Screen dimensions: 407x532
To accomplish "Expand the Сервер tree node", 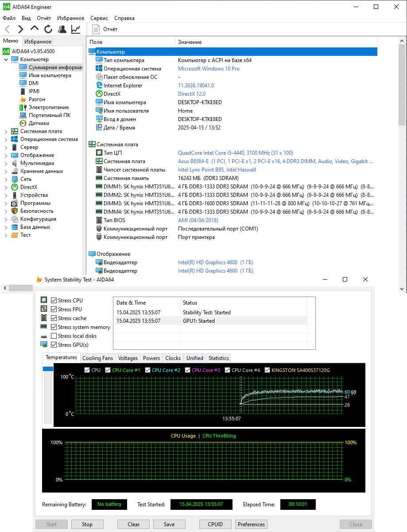I will pyautogui.click(x=6, y=147).
